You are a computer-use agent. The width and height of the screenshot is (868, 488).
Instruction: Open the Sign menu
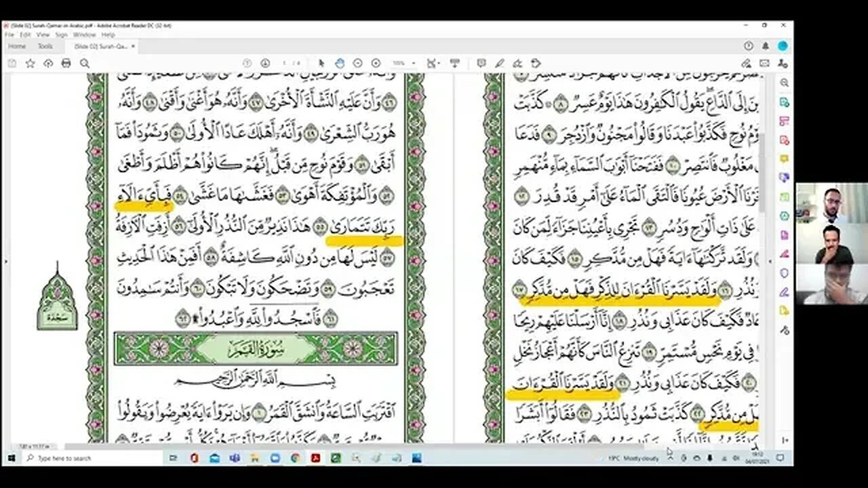61,35
